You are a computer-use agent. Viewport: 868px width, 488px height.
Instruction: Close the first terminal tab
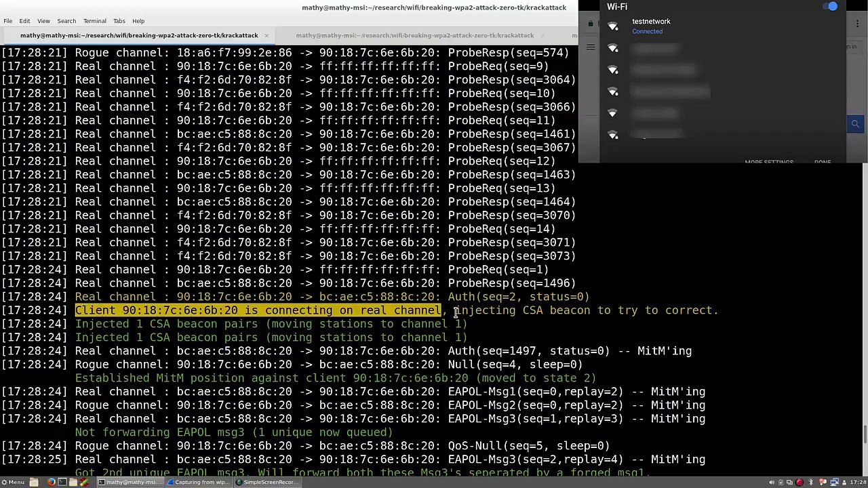267,35
